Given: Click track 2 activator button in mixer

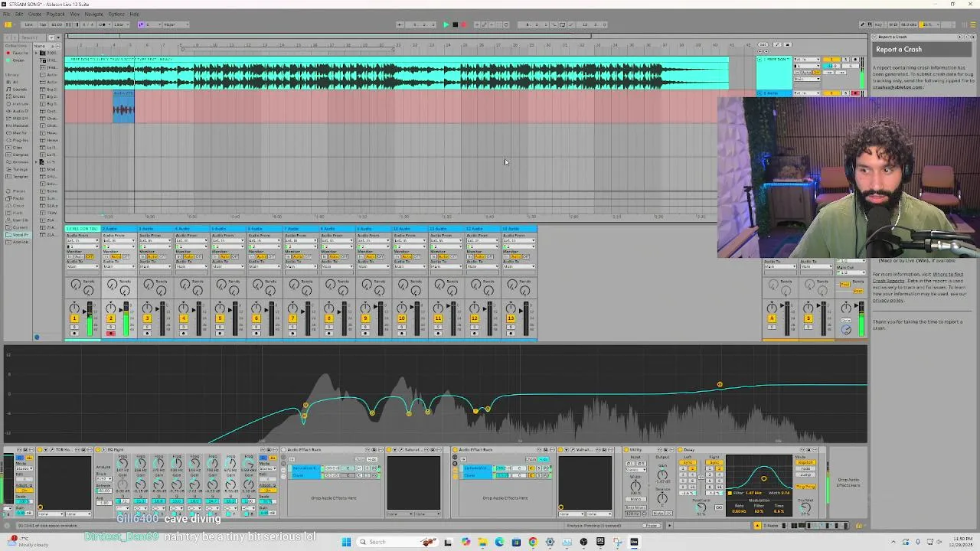Looking at the screenshot, I should click(x=110, y=318).
